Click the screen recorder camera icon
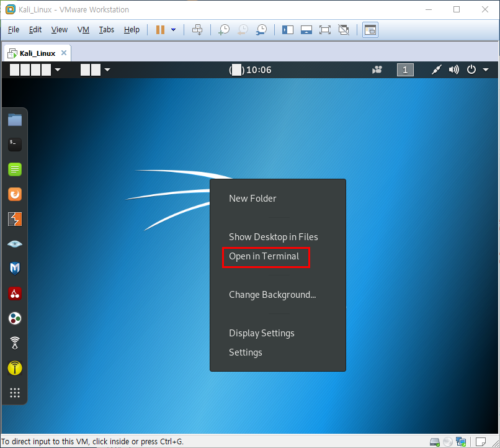 377,70
